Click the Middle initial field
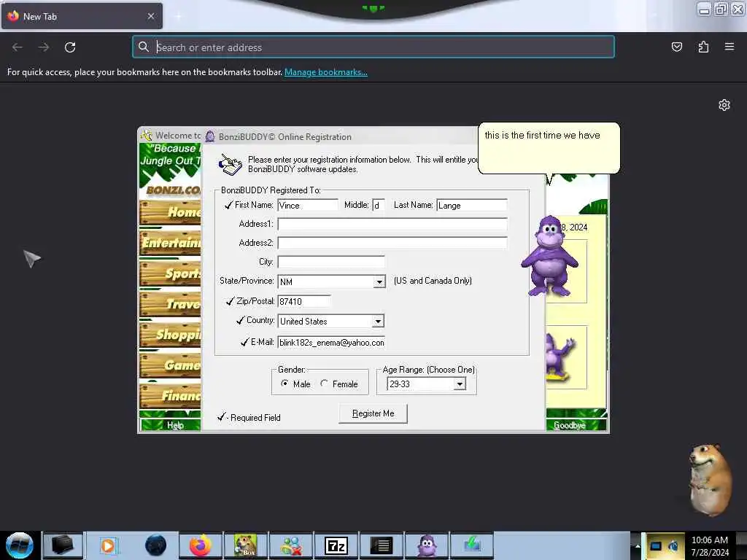The width and height of the screenshot is (747, 560). pyautogui.click(x=379, y=205)
